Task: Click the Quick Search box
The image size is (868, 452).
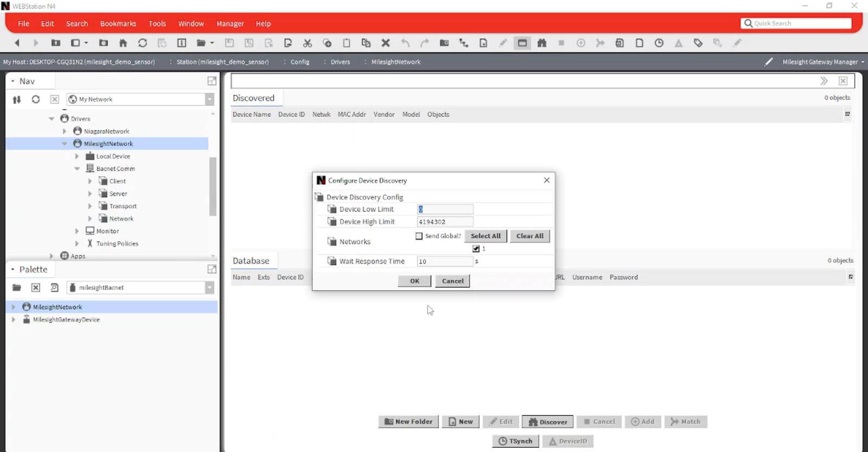Action: coord(796,23)
